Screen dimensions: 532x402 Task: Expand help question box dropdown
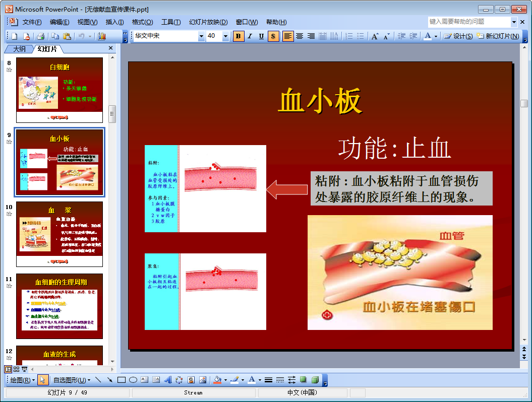pos(514,22)
